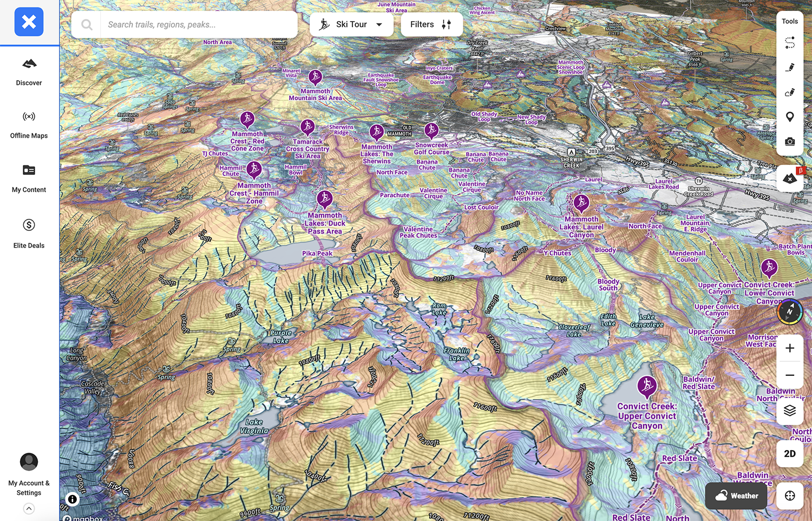Image resolution: width=812 pixels, height=521 pixels.
Task: Open the Discover section
Action: [x=29, y=72]
